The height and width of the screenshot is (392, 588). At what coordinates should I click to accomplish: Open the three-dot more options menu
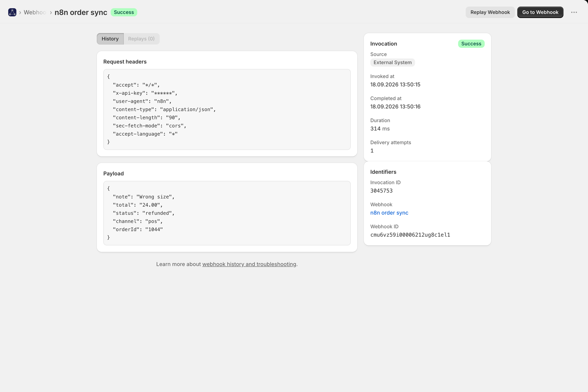pos(574,12)
